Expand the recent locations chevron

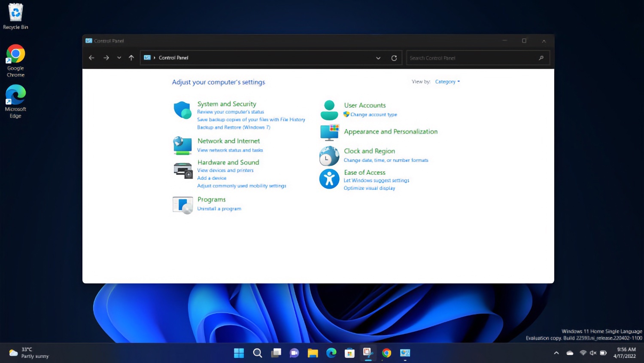tap(119, 58)
